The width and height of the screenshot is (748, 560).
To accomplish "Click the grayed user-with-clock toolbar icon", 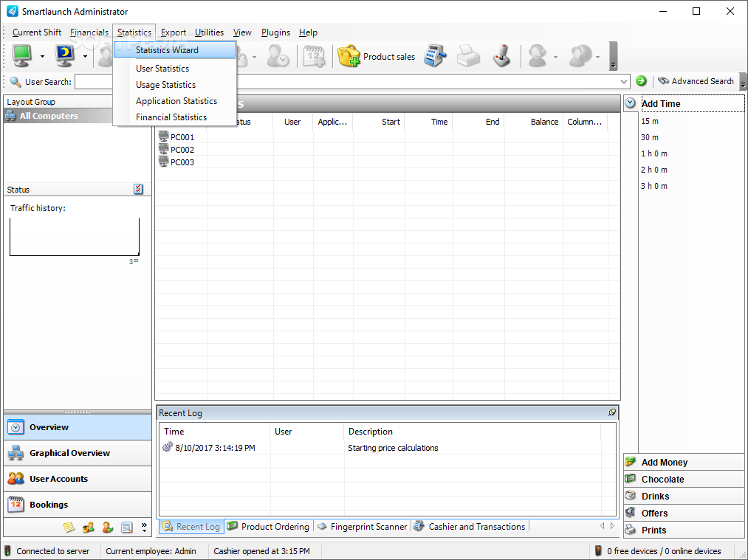I will point(278,56).
